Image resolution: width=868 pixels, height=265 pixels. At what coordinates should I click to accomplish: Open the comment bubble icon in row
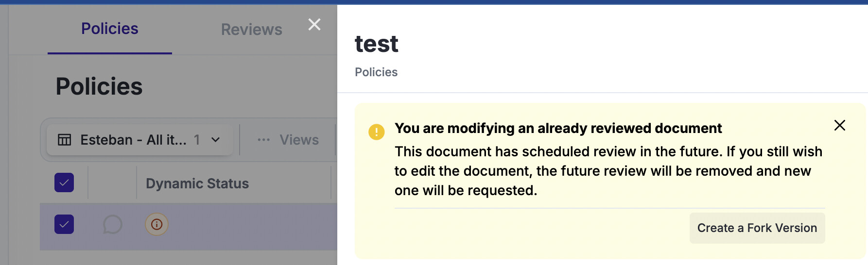pyautogui.click(x=112, y=225)
